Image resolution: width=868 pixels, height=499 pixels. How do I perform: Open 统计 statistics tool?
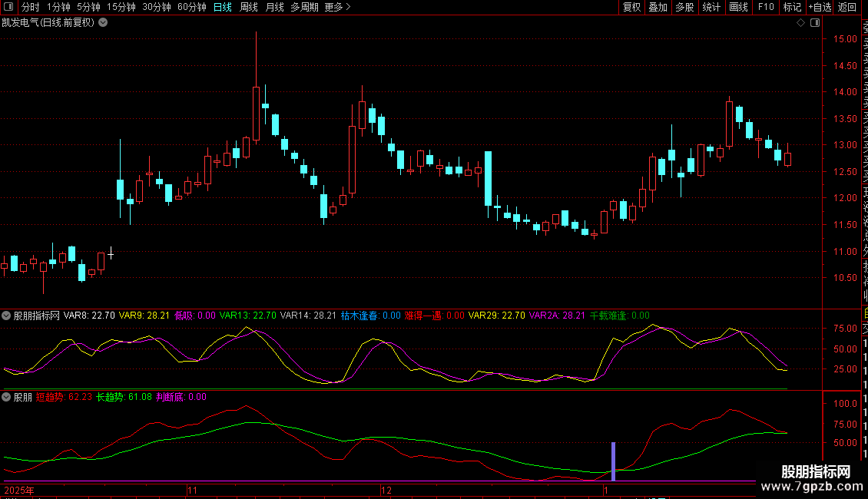pos(711,7)
